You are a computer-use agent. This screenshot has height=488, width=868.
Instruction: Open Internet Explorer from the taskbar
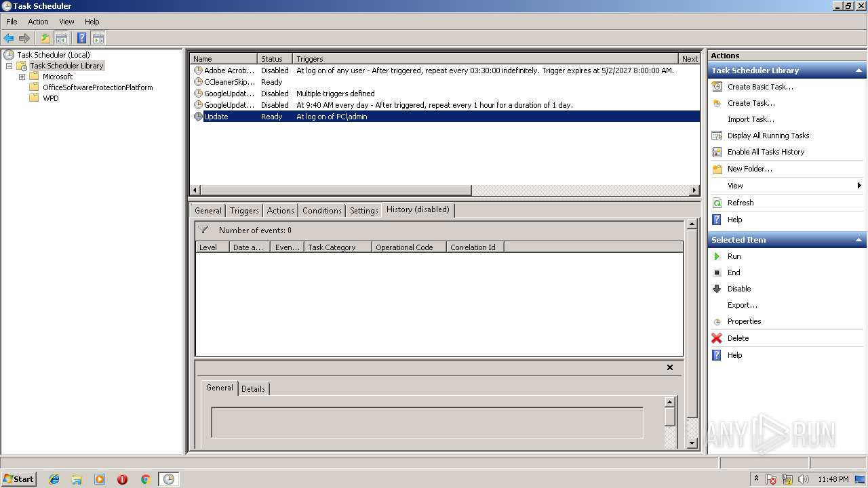click(x=54, y=479)
